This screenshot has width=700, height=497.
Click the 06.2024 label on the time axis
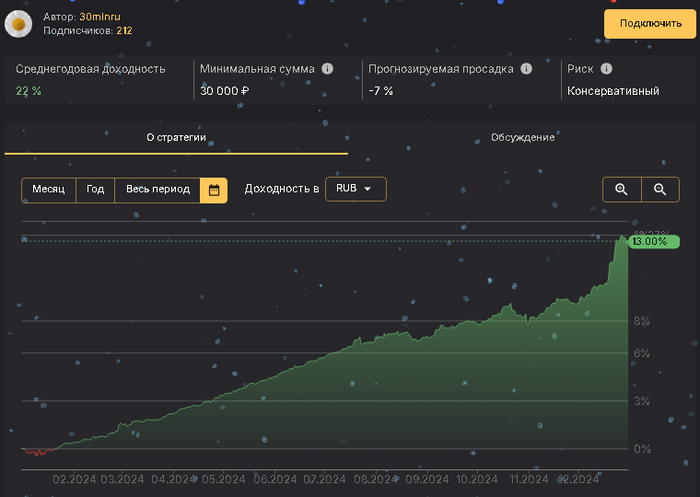[x=276, y=479]
